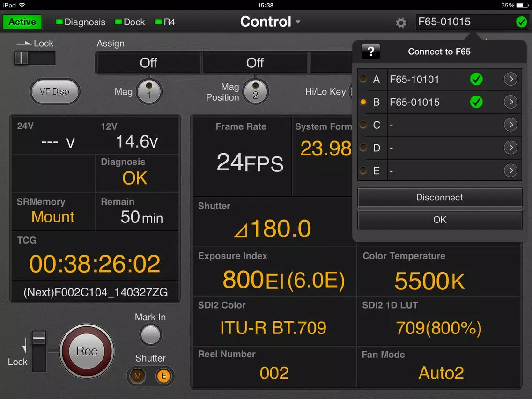The height and width of the screenshot is (399, 532).
Task: Tap TCG timecode 00:38:26:02
Action: 95,264
